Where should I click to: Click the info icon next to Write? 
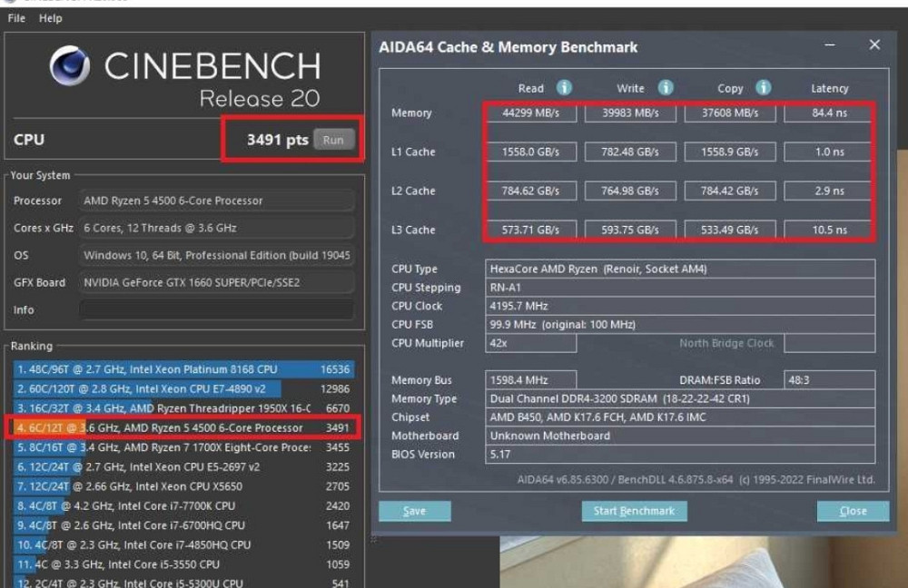[666, 88]
